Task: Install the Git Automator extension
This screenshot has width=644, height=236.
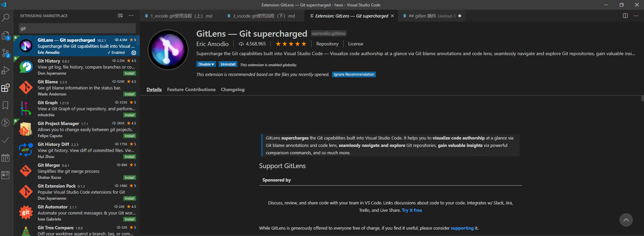Action: 129,219
